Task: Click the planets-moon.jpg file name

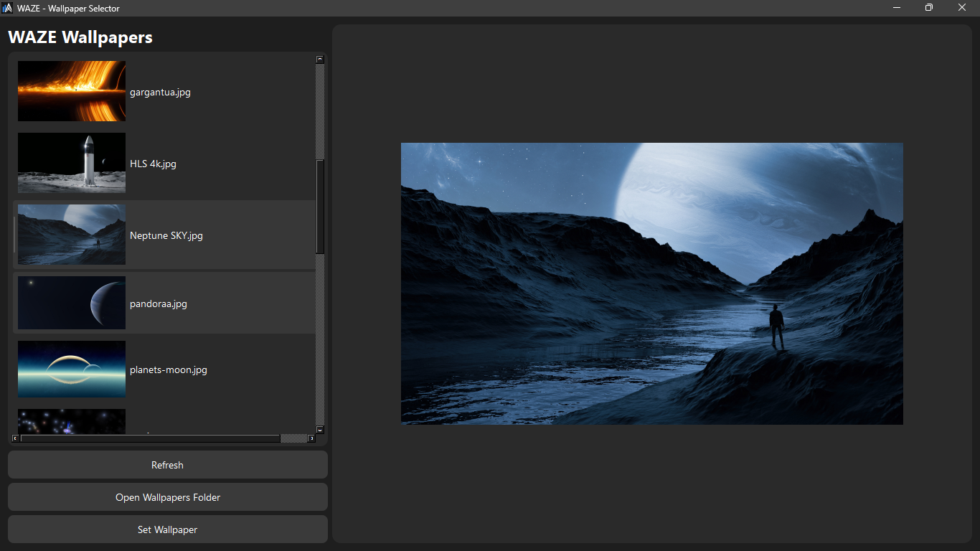Action: point(169,369)
